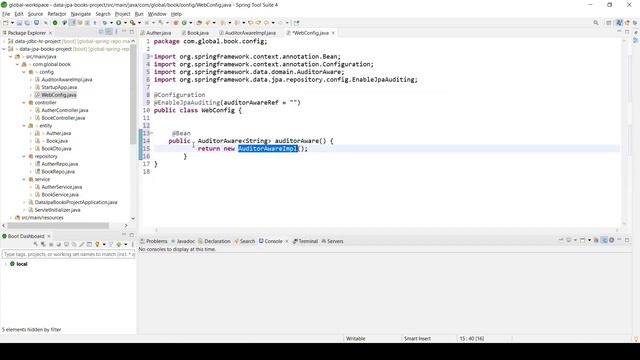Click the horizontal scrollbar of Package Explorer
Image resolution: width=640 pixels, height=360 pixels.
(x=58, y=225)
